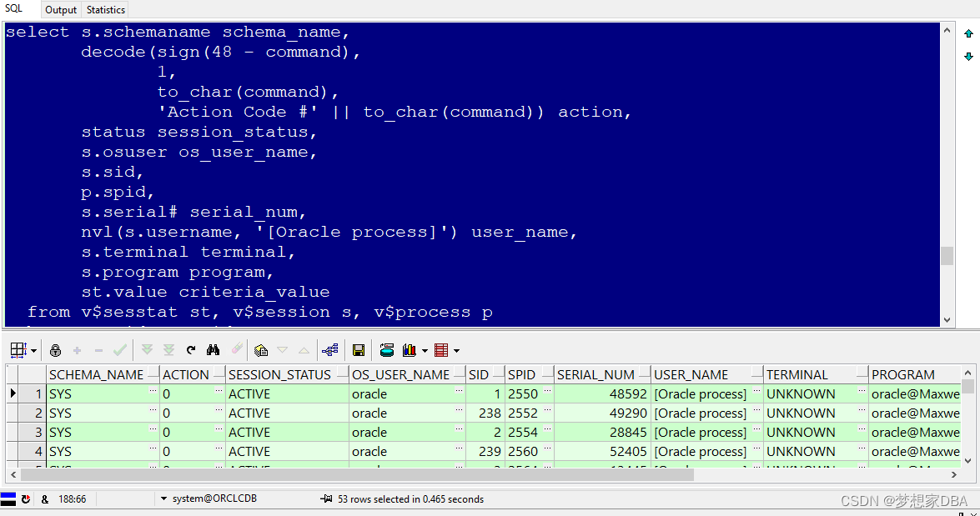This screenshot has width=980, height=516.
Task: Click the refresh results arrow icon
Action: click(191, 350)
